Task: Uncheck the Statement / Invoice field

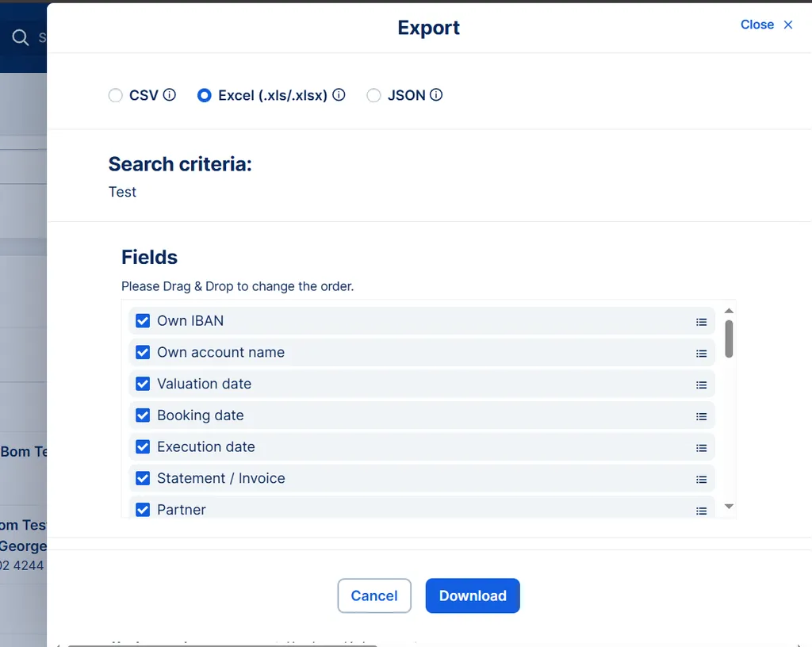Action: point(143,478)
